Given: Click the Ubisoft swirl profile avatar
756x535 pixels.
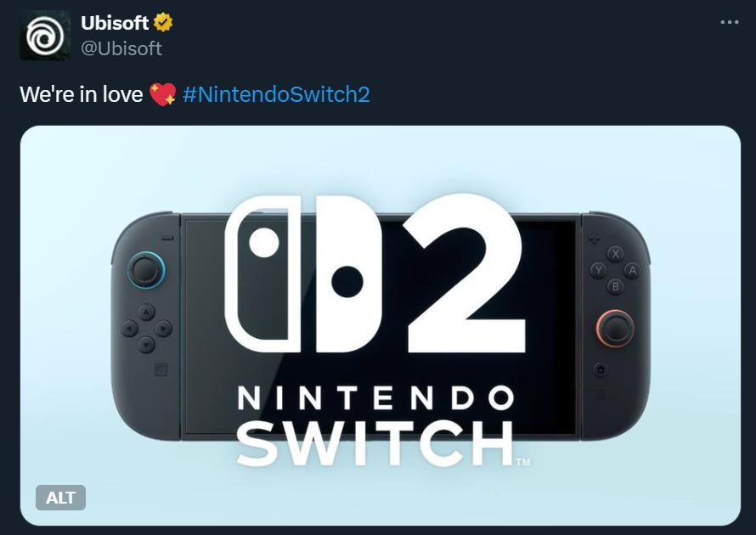Looking at the screenshot, I should tap(45, 36).
